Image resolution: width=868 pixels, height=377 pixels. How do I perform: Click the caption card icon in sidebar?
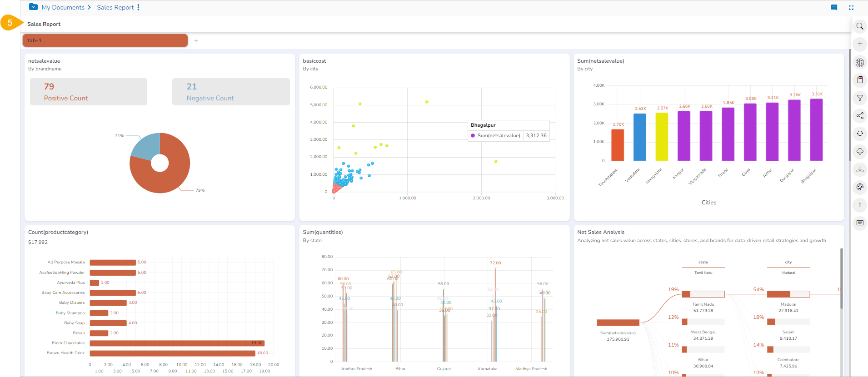tap(860, 223)
